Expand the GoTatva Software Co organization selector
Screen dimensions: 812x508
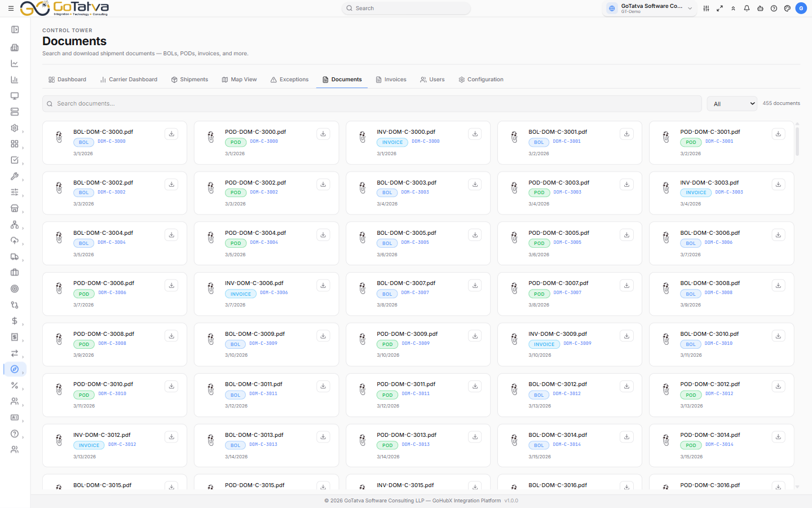650,8
